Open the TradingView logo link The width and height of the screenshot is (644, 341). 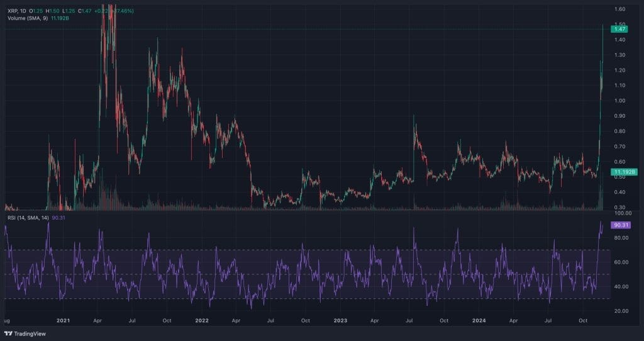click(25, 333)
